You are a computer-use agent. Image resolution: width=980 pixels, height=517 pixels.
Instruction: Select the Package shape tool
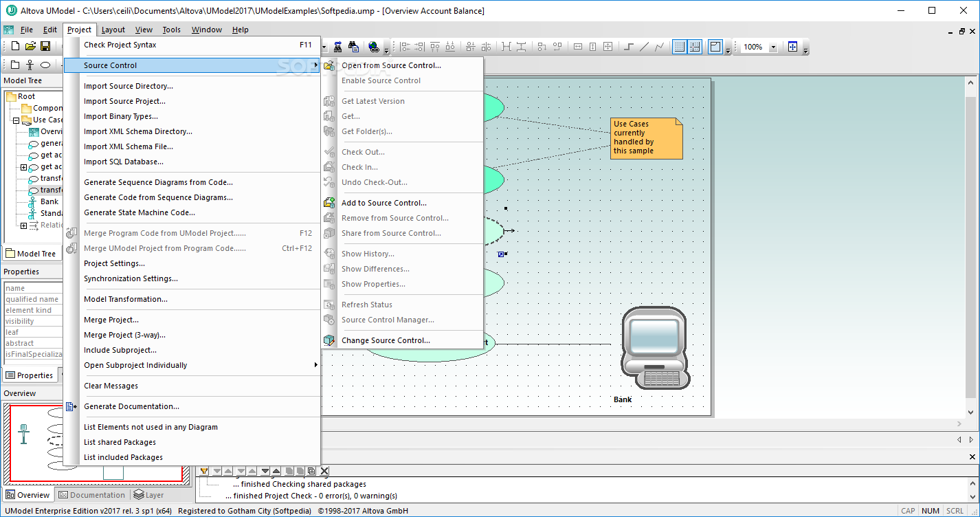pyautogui.click(x=15, y=65)
